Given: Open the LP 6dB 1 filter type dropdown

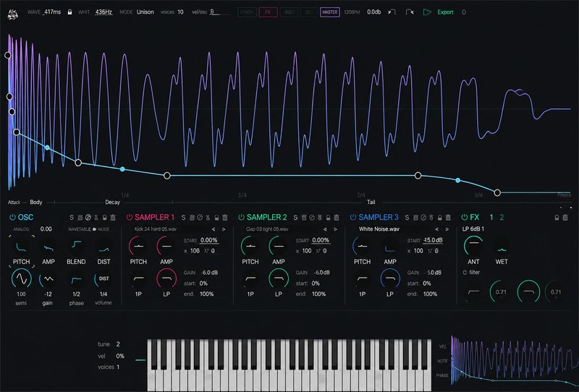Looking at the screenshot, I should [473, 229].
